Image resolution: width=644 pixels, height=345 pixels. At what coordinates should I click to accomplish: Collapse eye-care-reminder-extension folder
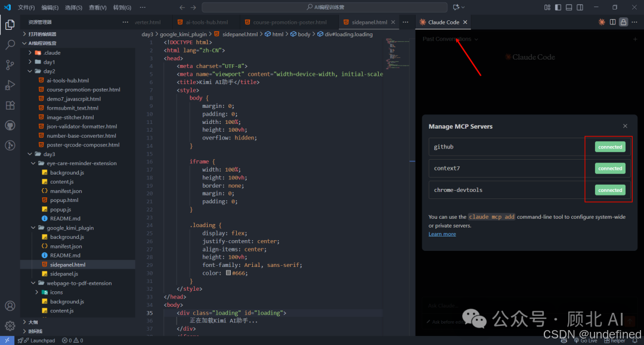(x=78, y=163)
